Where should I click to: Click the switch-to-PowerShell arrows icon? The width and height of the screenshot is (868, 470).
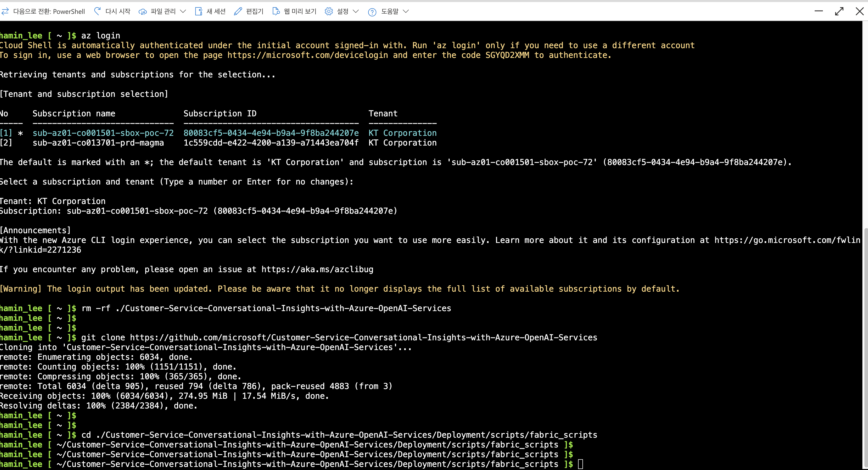[5, 12]
